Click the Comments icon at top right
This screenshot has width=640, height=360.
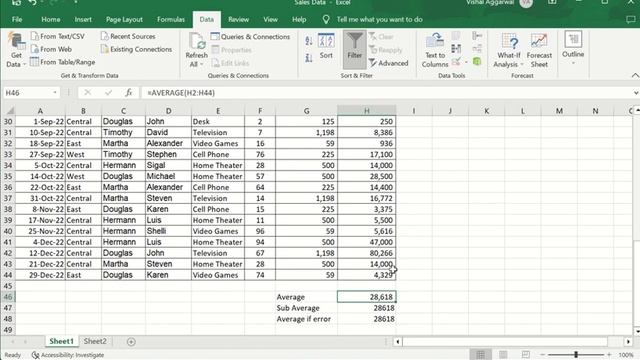631,19
